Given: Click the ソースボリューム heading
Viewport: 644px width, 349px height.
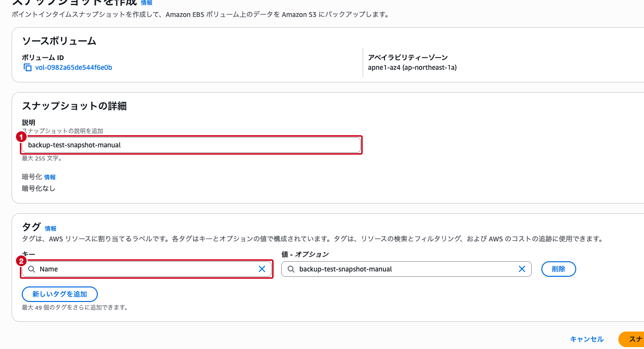Looking at the screenshot, I should coord(59,41).
